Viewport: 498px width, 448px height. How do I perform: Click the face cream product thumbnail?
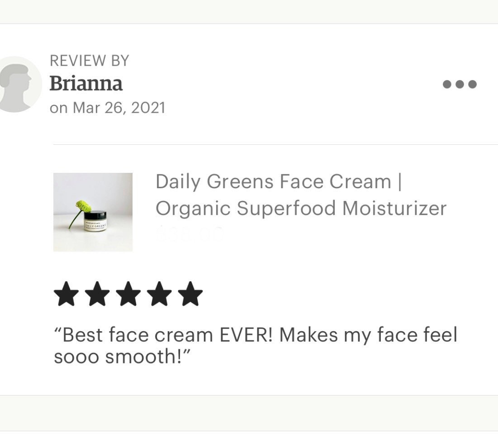coord(93,212)
